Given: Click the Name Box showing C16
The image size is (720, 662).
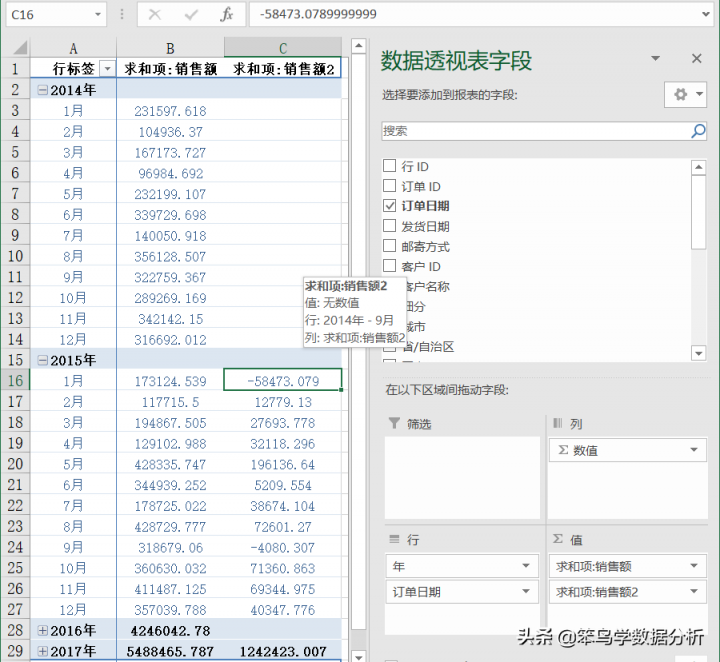Looking at the screenshot, I should coord(48,15).
